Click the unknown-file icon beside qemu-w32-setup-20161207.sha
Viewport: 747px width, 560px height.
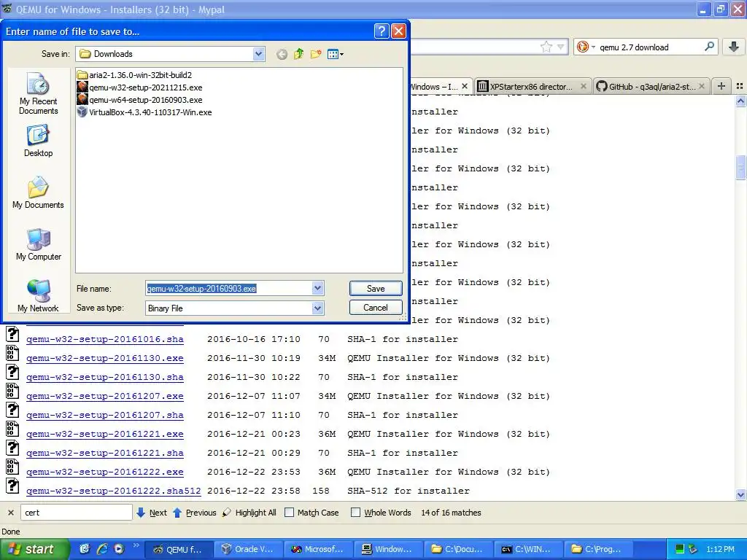point(12,410)
